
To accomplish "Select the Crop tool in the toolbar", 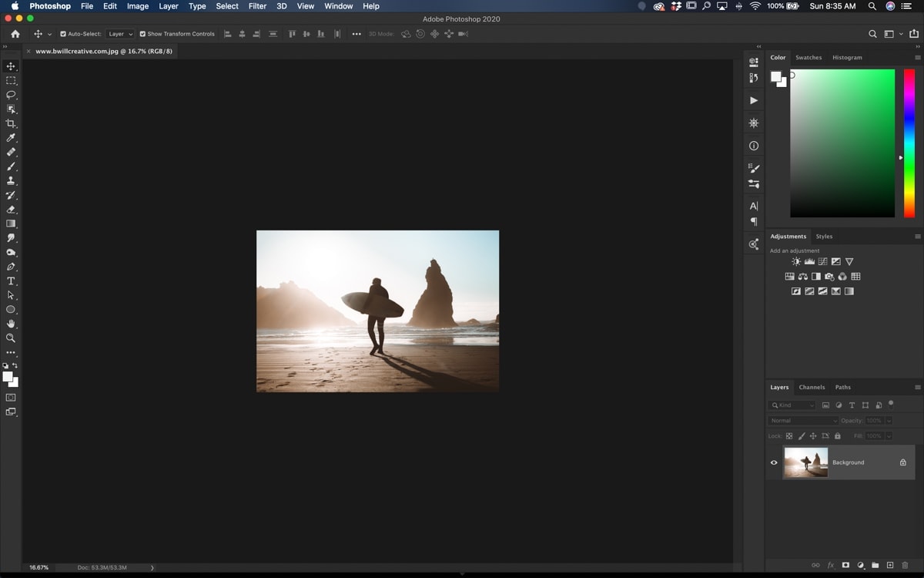I will pyautogui.click(x=11, y=123).
